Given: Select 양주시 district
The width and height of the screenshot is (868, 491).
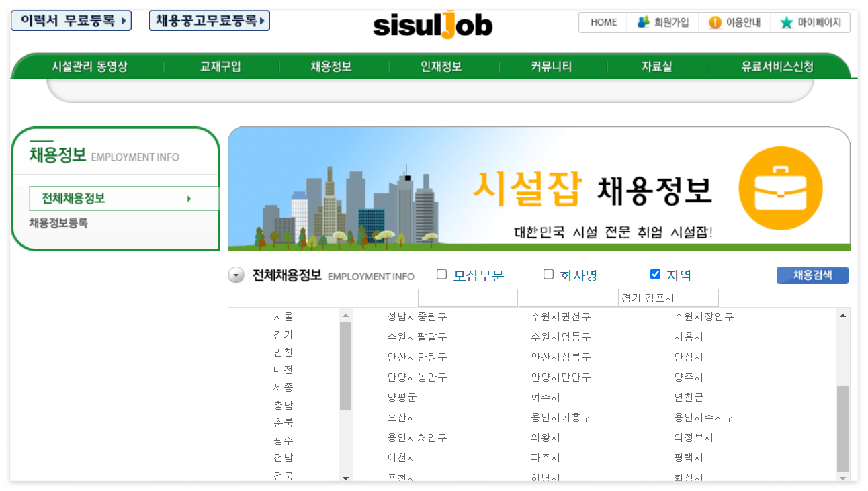Looking at the screenshot, I should coord(689,377).
